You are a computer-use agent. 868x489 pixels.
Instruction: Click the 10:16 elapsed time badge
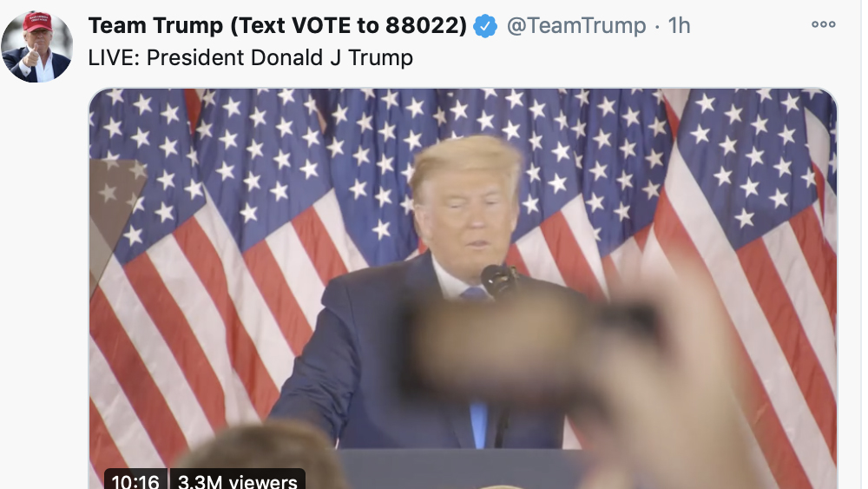point(135,480)
